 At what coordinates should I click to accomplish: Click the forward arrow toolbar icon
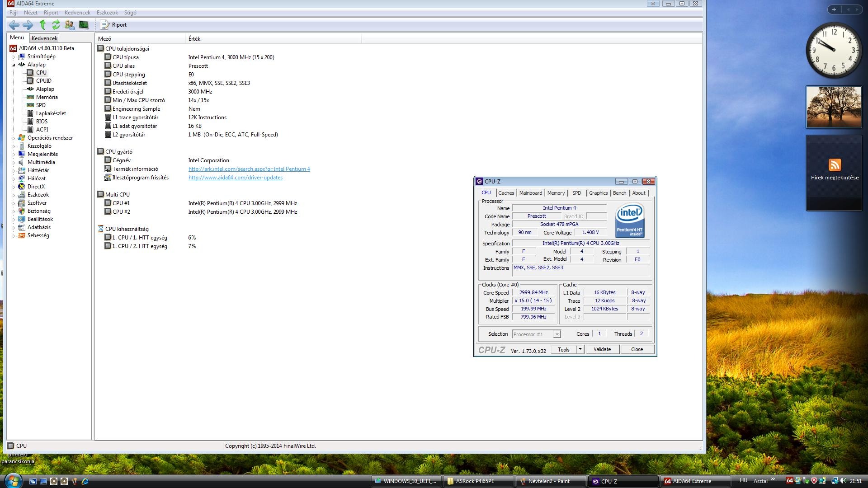click(x=28, y=25)
